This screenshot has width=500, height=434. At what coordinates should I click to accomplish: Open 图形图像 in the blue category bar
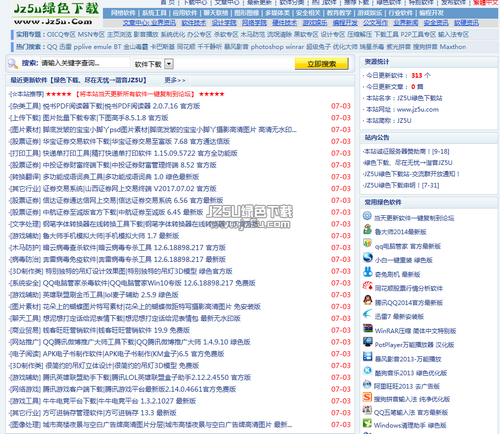click(246, 13)
